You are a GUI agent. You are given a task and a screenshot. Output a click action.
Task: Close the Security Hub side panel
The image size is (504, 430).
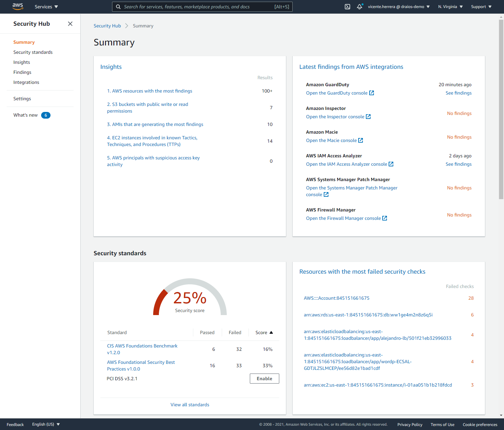coord(70,24)
